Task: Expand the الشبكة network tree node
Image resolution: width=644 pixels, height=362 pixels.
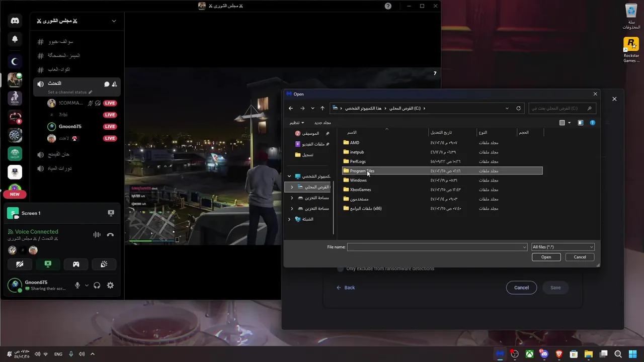Action: [x=289, y=219]
